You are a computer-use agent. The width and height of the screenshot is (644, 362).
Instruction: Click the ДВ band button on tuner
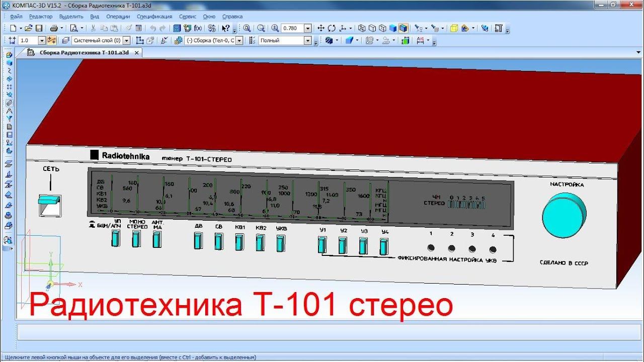(198, 241)
